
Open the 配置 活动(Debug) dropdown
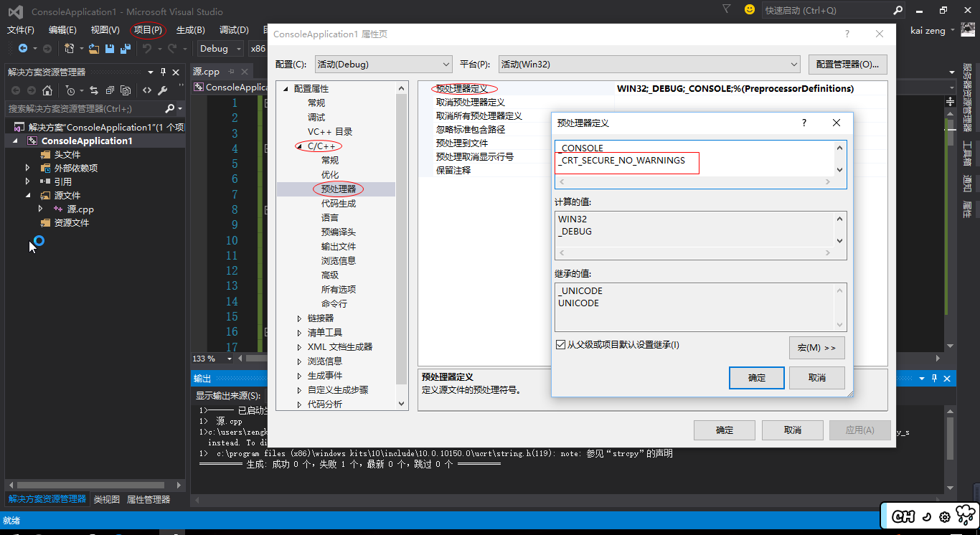(x=383, y=65)
